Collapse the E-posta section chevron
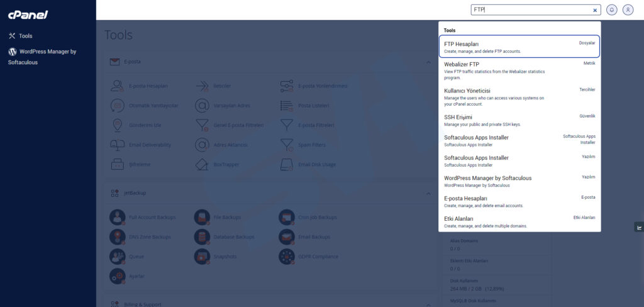644x307 pixels. (x=428, y=62)
